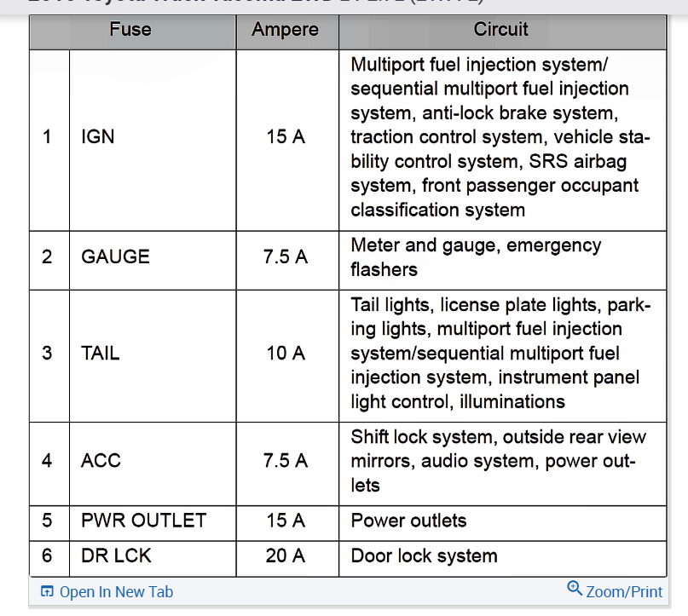Select the GAUGE fuse name cell

[115, 257]
